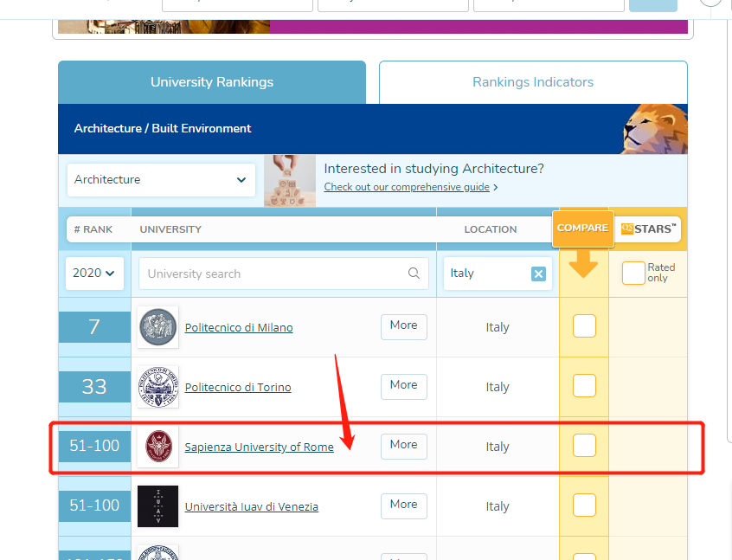Click the orange Compare down arrow
732x560 pixels.
click(x=584, y=266)
